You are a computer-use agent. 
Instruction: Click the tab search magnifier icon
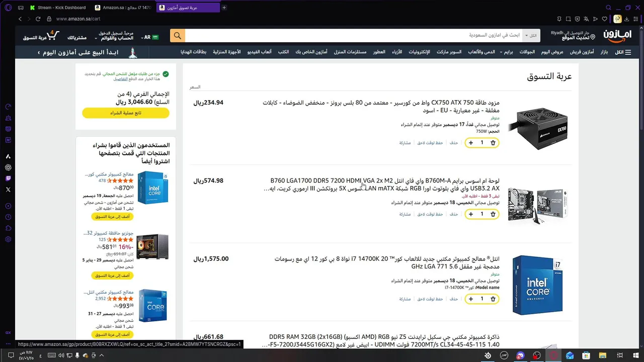608,8
